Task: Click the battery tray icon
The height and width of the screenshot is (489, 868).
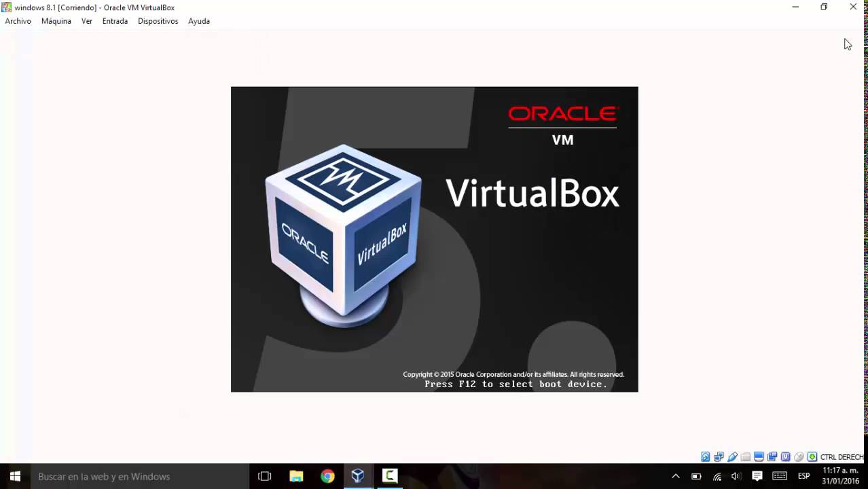Action: point(696,476)
